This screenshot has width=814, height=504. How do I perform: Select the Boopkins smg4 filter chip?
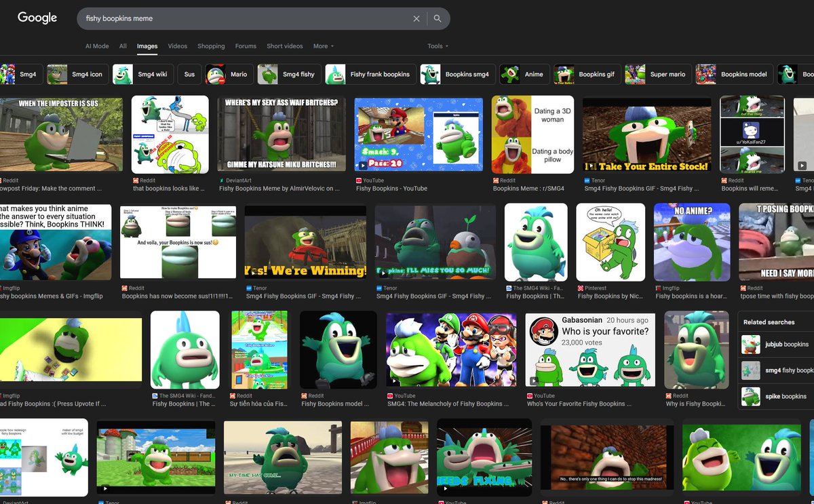tap(457, 74)
